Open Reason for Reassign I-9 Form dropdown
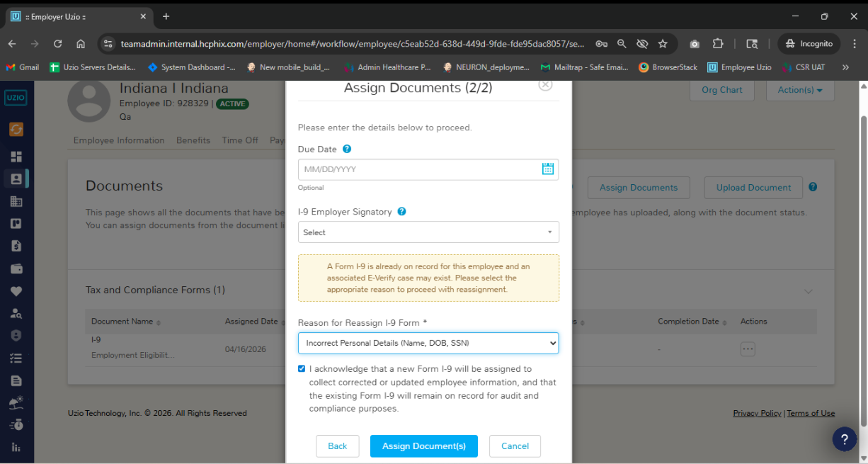868x464 pixels. [x=428, y=343]
